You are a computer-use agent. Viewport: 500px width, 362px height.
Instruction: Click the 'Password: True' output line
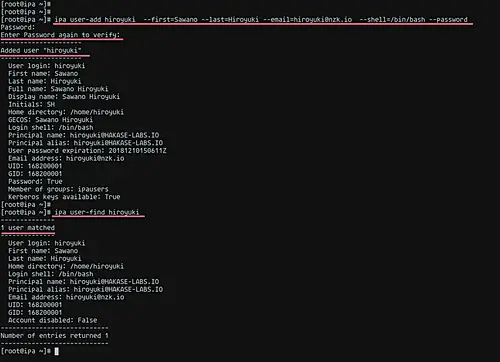(x=35, y=181)
